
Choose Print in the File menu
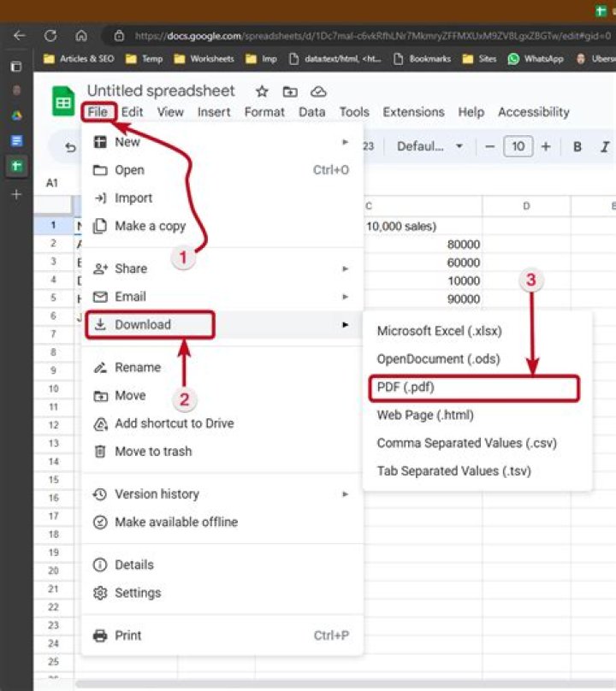point(222,635)
